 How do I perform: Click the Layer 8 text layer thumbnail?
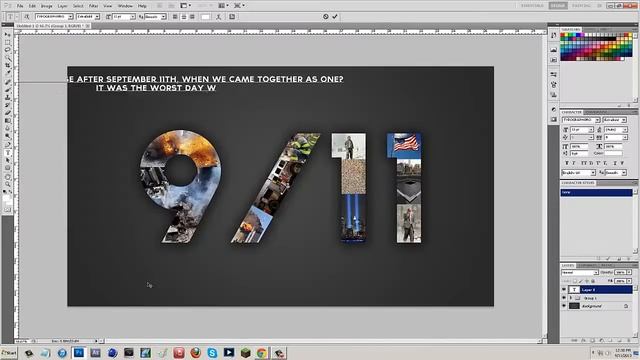tap(574, 289)
